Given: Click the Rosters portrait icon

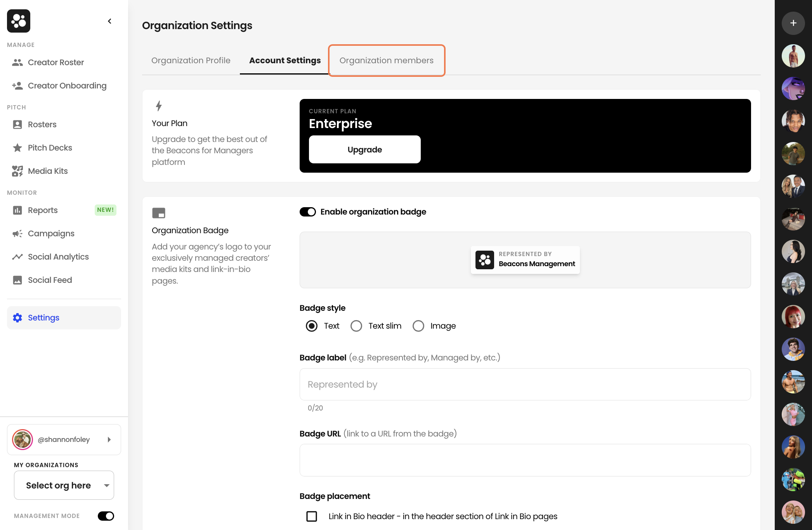Looking at the screenshot, I should pyautogui.click(x=17, y=125).
